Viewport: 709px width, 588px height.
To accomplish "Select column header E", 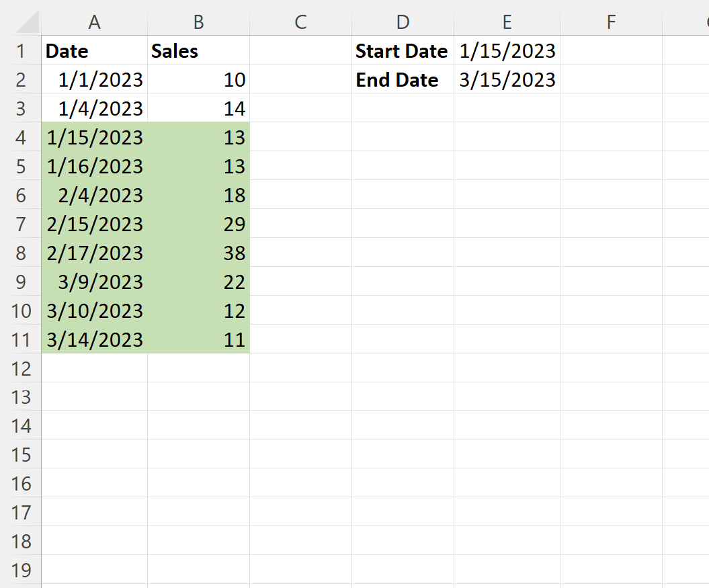I will [506, 22].
